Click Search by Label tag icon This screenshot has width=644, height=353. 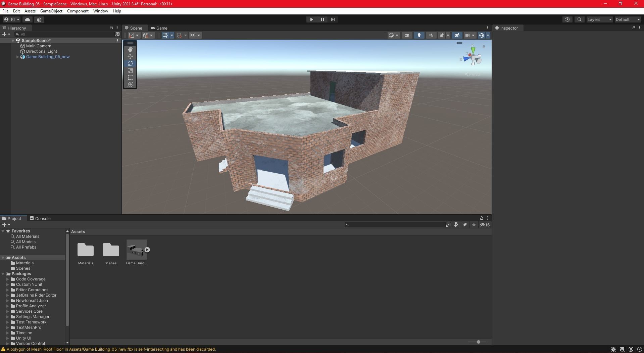pos(465,225)
